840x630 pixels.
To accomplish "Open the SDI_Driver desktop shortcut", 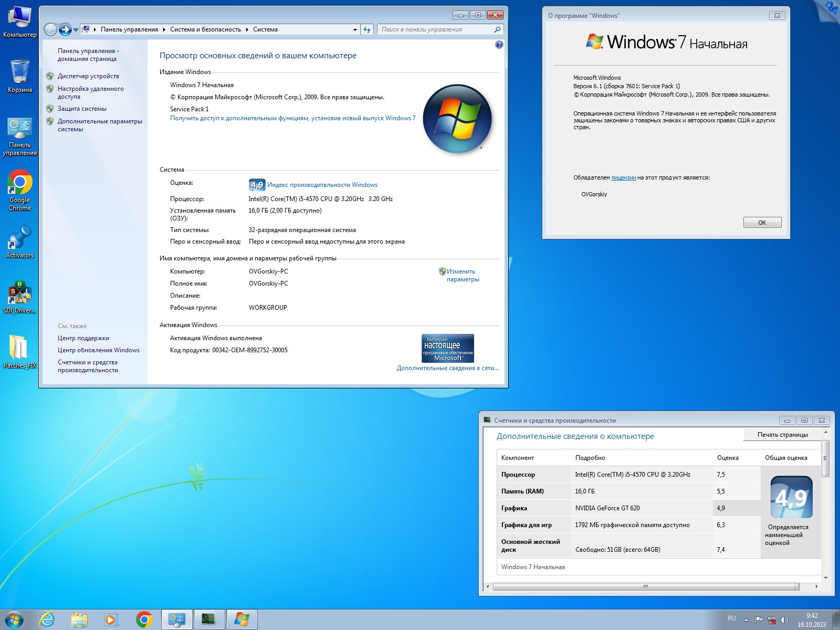I will (19, 297).
